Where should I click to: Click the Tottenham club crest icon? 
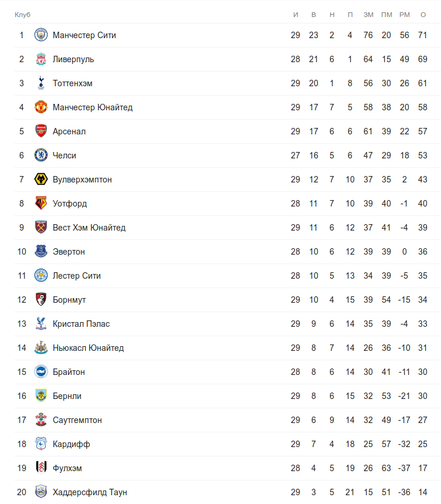click(x=40, y=83)
